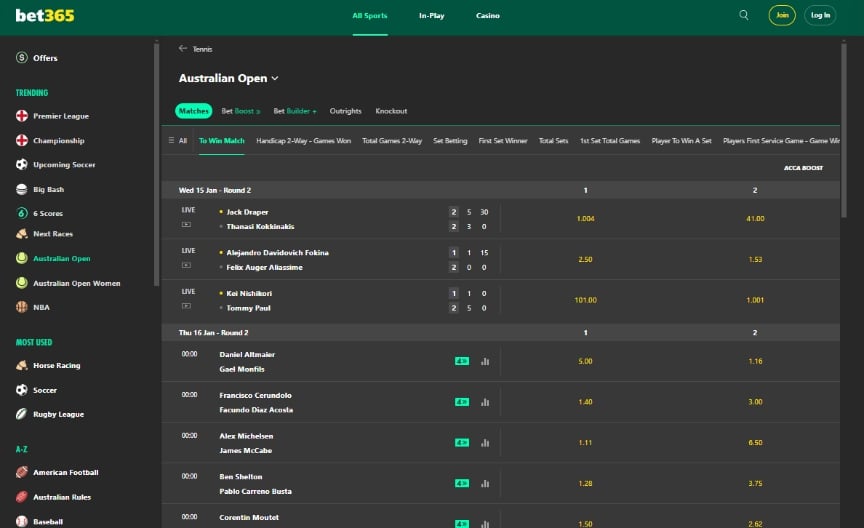
Task: Select the Total Sets market
Action: 553,141
